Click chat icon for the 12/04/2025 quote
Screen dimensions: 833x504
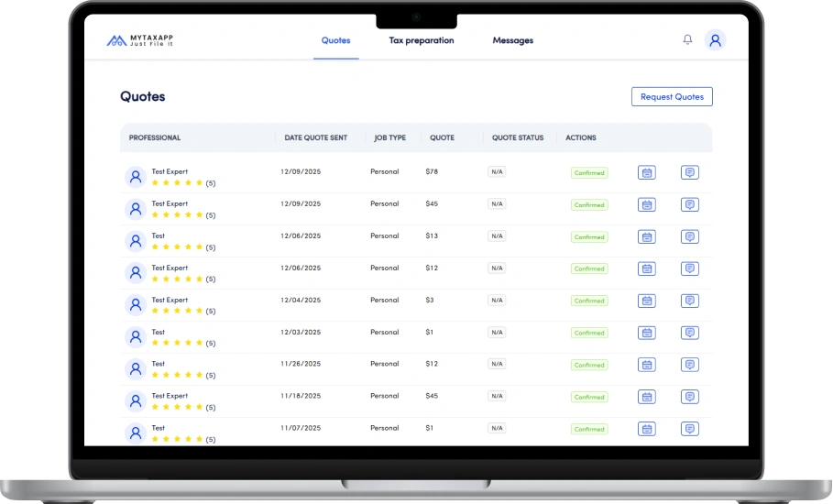[x=689, y=301]
